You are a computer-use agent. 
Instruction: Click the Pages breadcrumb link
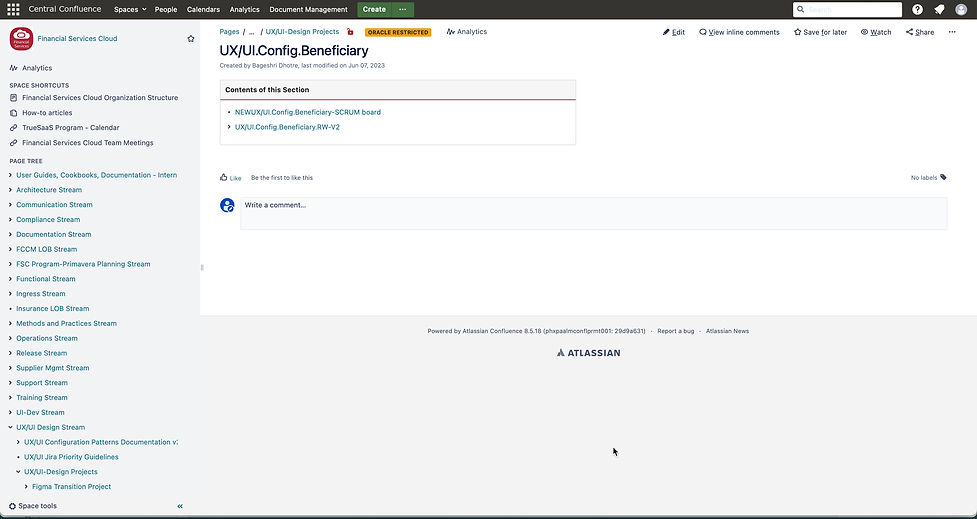tap(229, 32)
